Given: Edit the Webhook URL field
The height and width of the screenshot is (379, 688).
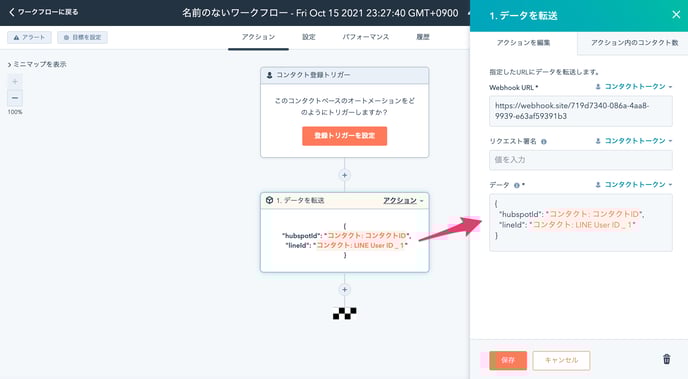Looking at the screenshot, I should [580, 111].
